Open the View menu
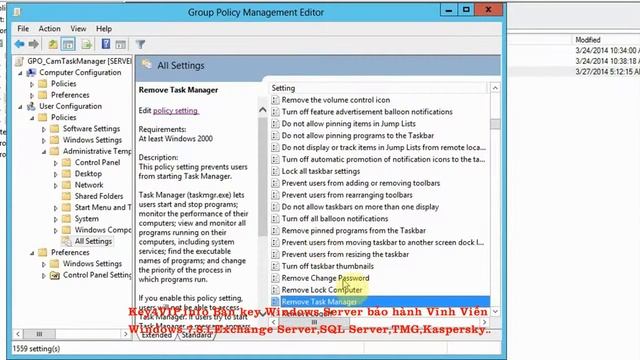The width and height of the screenshot is (640, 360). click(78, 29)
